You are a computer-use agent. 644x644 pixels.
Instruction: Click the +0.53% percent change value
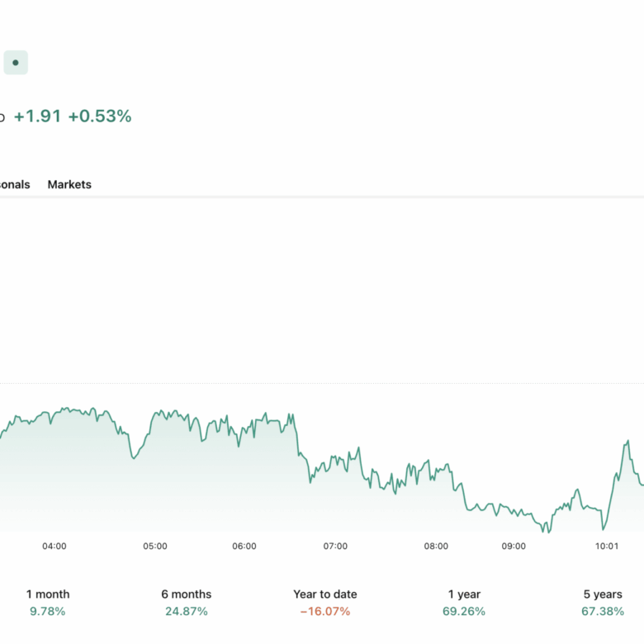(100, 116)
